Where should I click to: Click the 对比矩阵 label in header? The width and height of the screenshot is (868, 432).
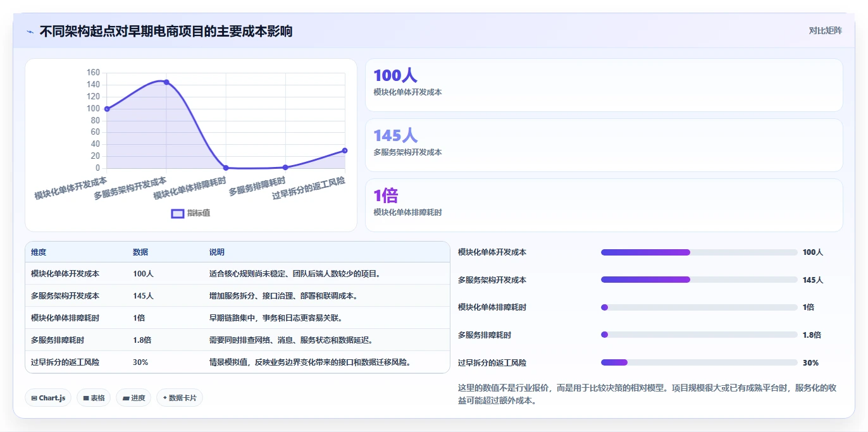point(826,30)
